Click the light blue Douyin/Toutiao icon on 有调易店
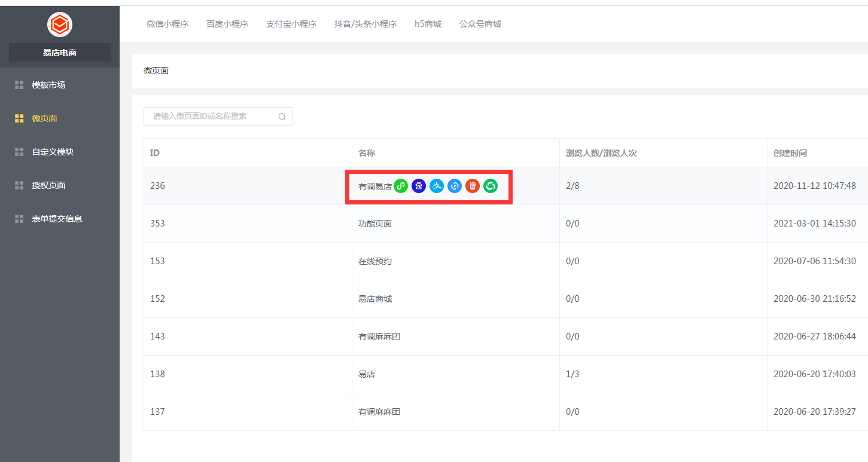 coord(455,186)
